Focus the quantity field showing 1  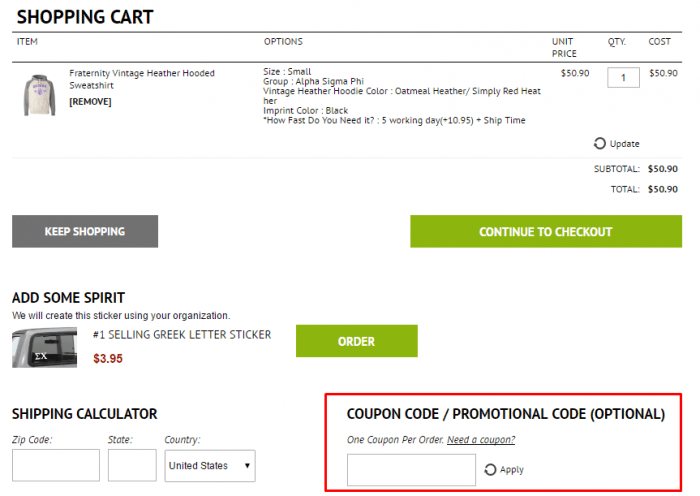623,77
